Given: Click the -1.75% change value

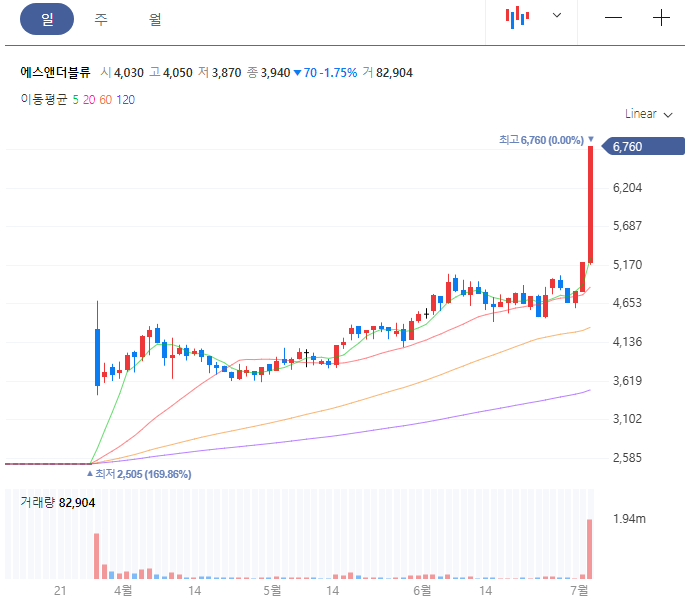Looking at the screenshot, I should [x=339, y=73].
